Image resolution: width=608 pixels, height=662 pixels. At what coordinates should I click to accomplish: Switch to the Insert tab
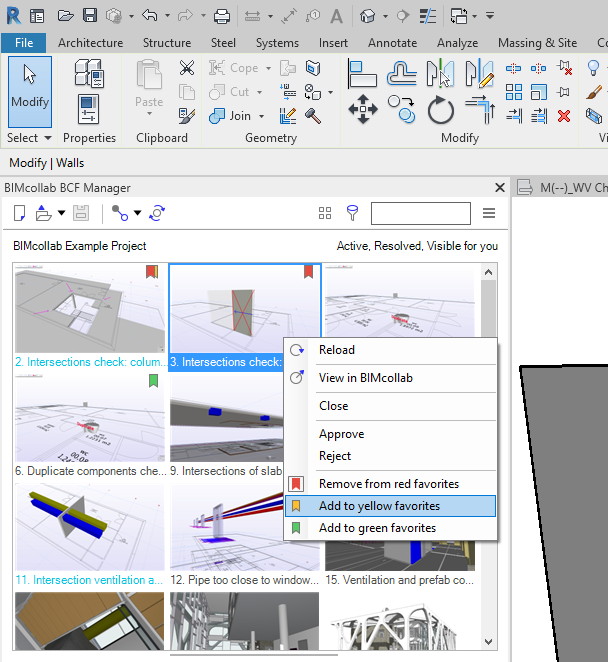click(333, 43)
